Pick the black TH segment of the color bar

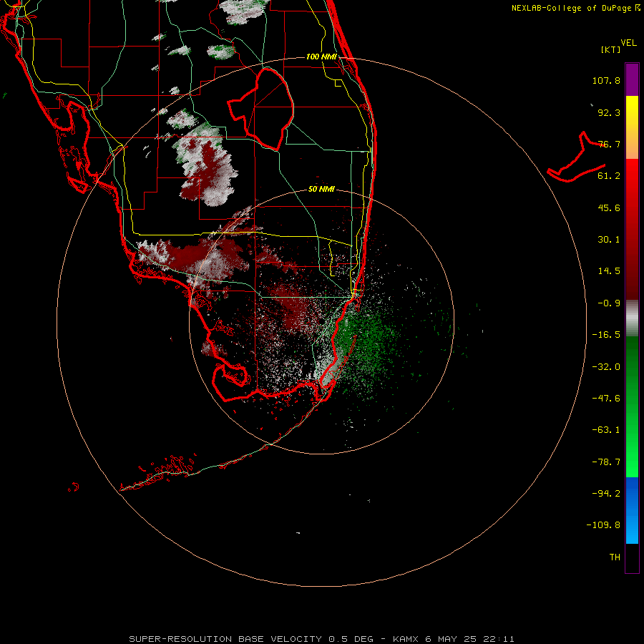632,557
